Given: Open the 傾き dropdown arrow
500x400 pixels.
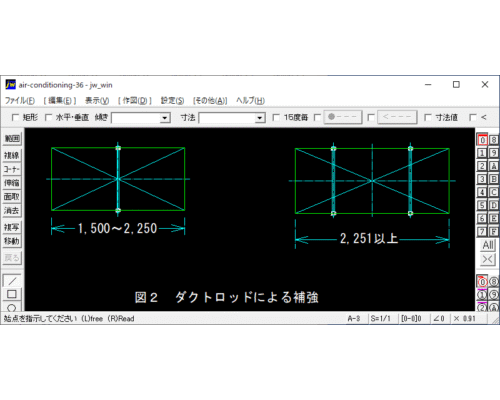Looking at the screenshot, I should pyautogui.click(x=165, y=118).
